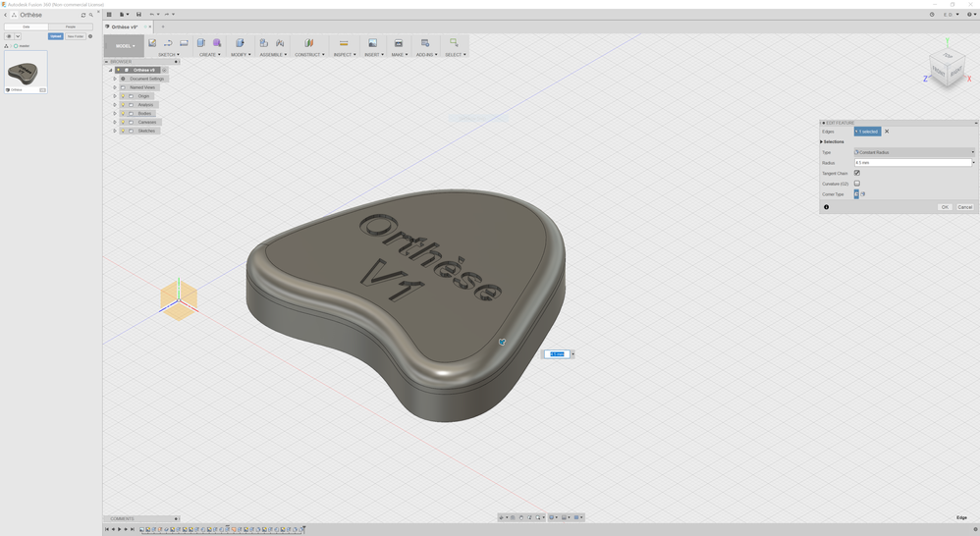Toggle the Tangent Chain checkbox
The image size is (980, 536).
click(x=857, y=173)
